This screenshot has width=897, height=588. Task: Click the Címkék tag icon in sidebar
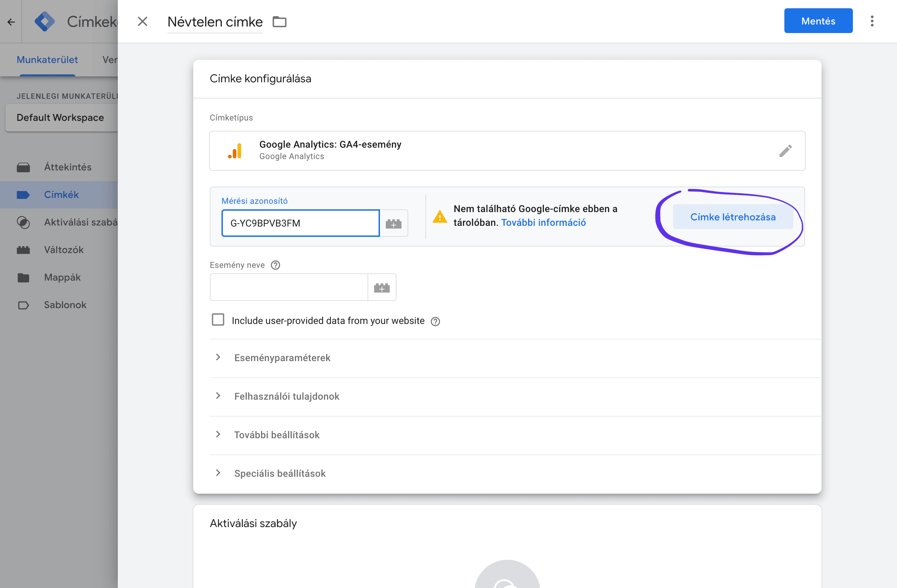(x=23, y=195)
